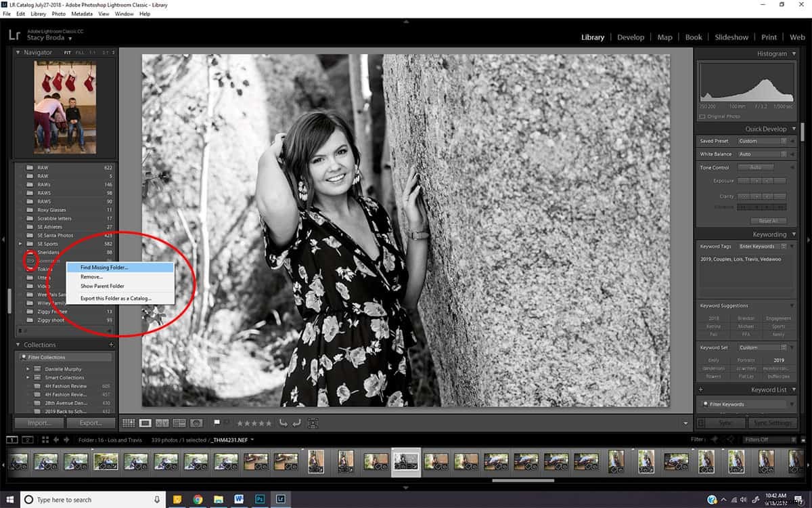Viewport: 812px width, 508px height.
Task: Click the Export button
Action: click(91, 423)
